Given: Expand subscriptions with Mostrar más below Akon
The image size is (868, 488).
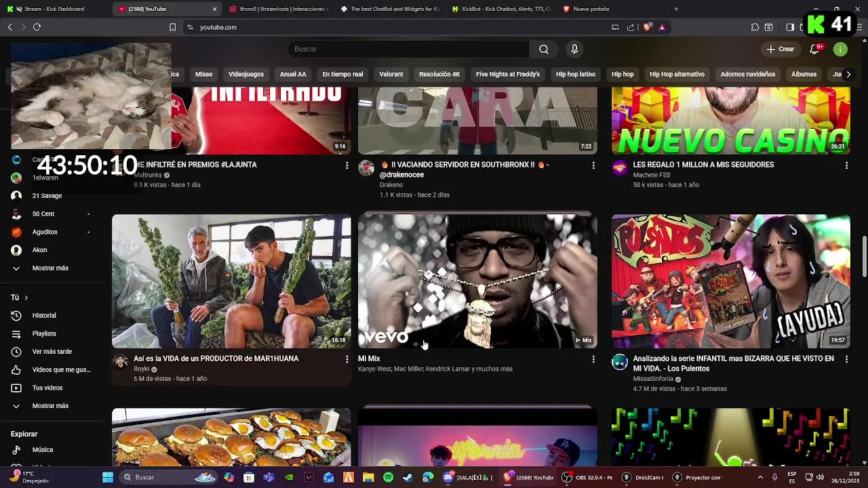Looking at the screenshot, I should point(52,268).
